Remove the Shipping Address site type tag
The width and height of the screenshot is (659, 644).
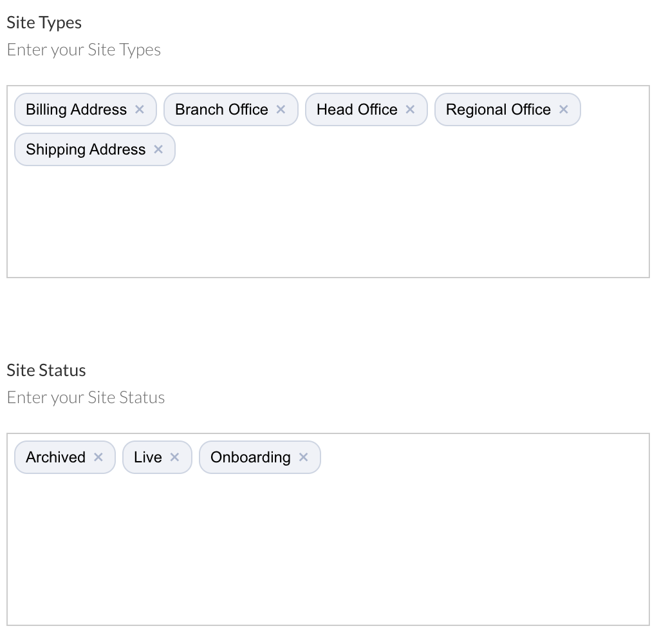pyautogui.click(x=158, y=149)
